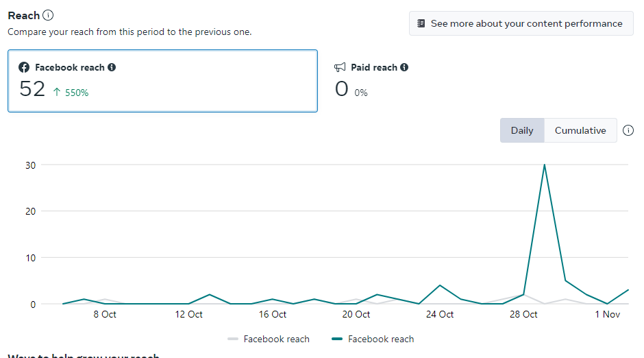The width and height of the screenshot is (644, 358).
Task: Select the Facebook reach metric card
Action: click(x=162, y=80)
